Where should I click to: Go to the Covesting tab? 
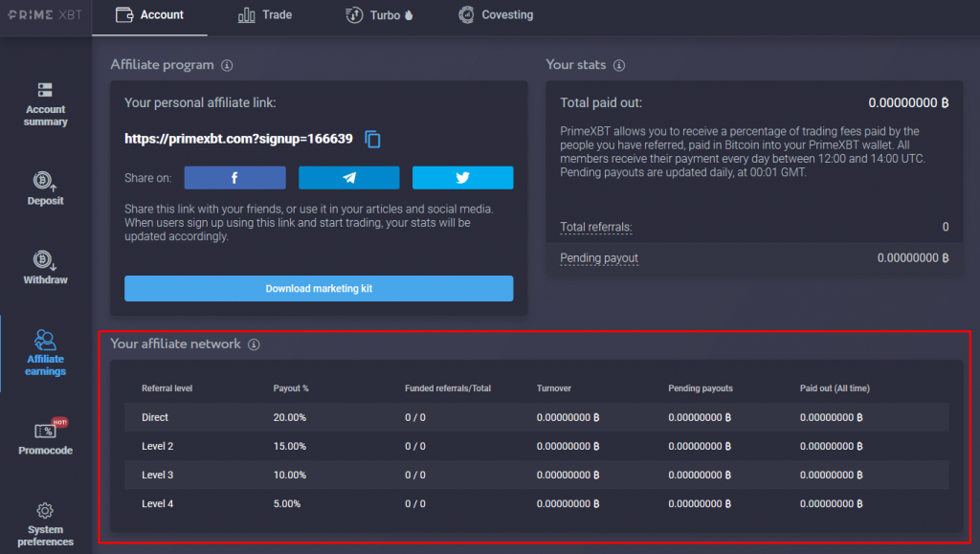(496, 15)
